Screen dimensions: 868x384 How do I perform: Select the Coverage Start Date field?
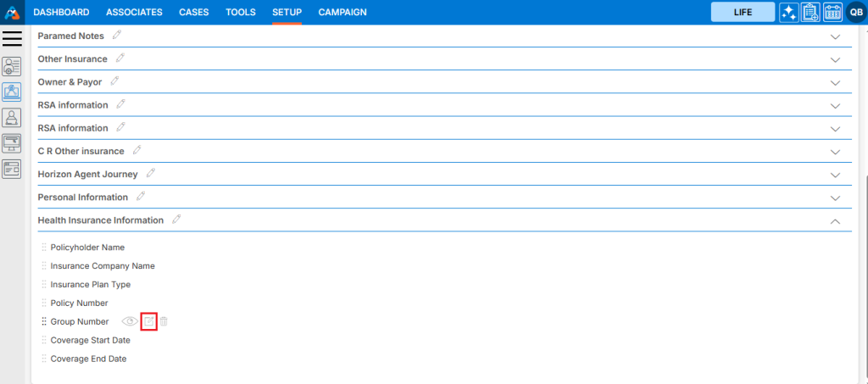click(90, 340)
